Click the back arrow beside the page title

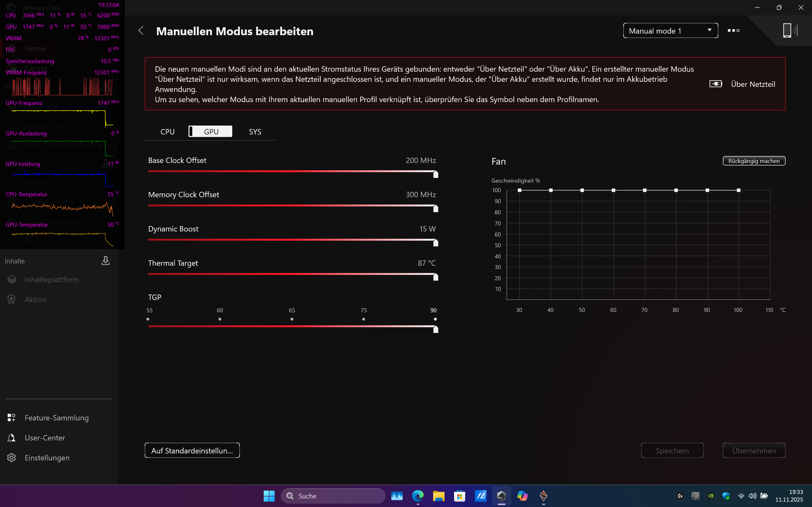(x=141, y=31)
